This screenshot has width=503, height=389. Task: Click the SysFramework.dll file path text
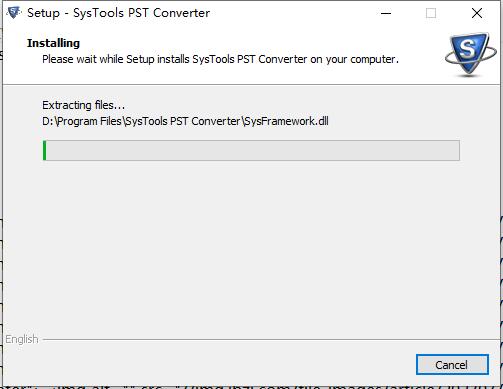click(185, 121)
